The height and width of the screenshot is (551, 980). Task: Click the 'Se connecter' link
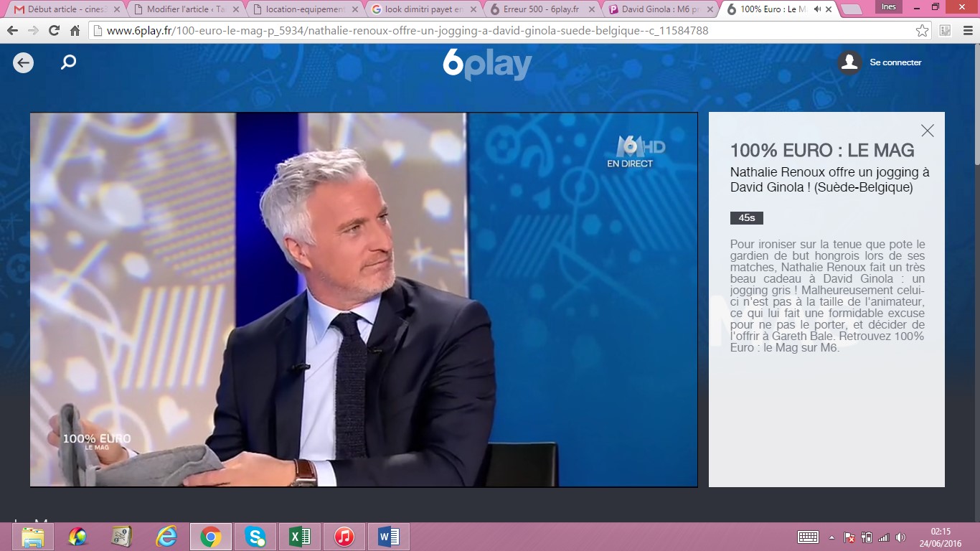click(895, 63)
